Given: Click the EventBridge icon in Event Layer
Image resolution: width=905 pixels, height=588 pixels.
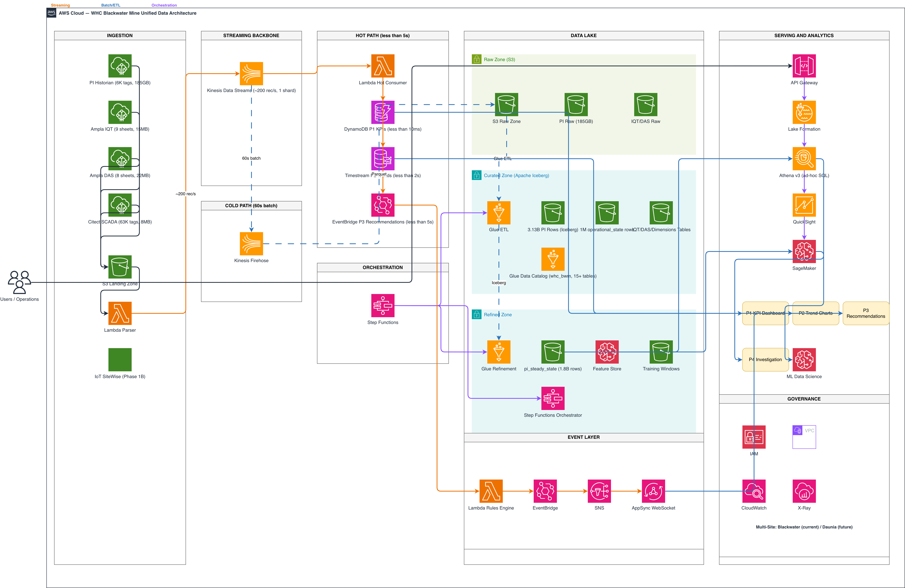Looking at the screenshot, I should click(545, 491).
